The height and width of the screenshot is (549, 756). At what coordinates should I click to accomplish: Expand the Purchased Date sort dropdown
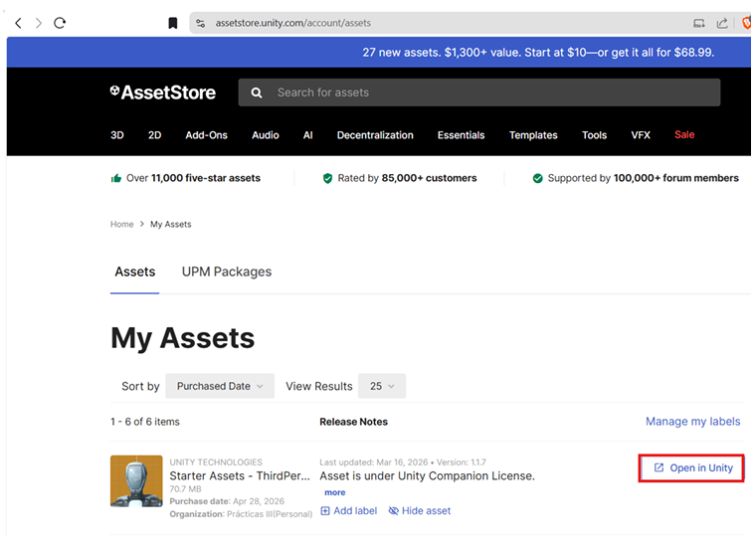[x=220, y=386]
